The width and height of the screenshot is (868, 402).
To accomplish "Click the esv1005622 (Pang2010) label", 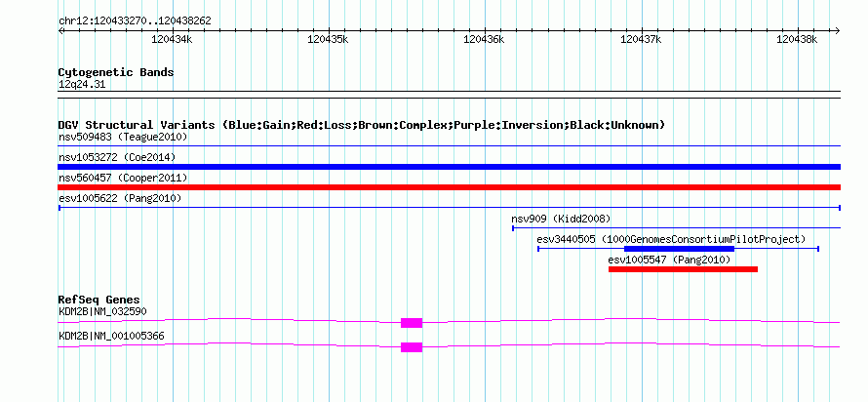I will tap(120, 198).
